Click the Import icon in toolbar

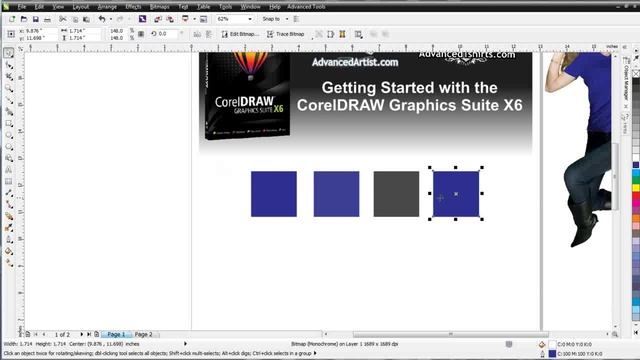[158, 19]
